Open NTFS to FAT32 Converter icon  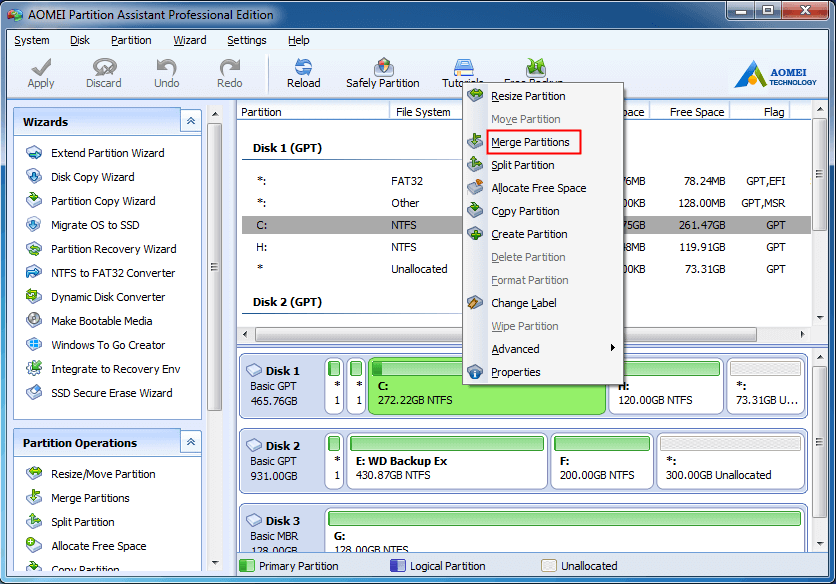coord(34,273)
